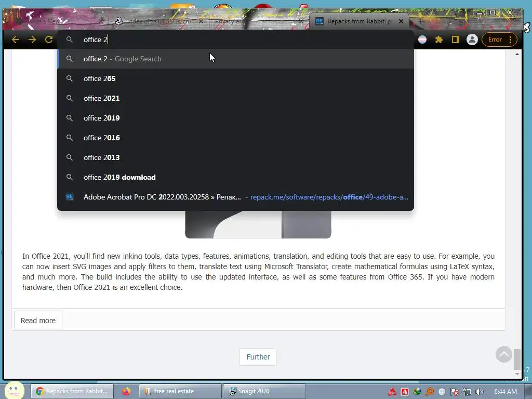
Task: Click the page scrollbar thumb
Action: (517, 359)
